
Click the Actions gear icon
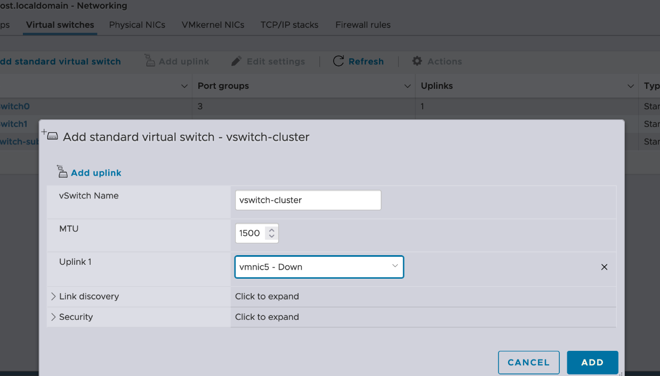[417, 61]
